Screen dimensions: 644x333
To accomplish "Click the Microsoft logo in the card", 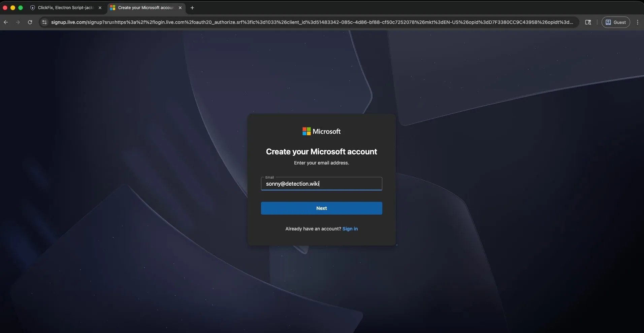I will [322, 132].
